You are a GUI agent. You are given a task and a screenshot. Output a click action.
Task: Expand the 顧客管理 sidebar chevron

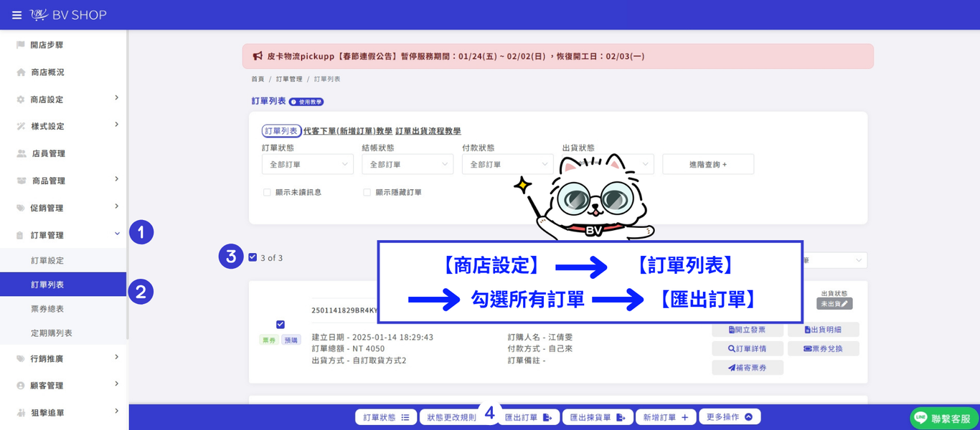coord(116,384)
